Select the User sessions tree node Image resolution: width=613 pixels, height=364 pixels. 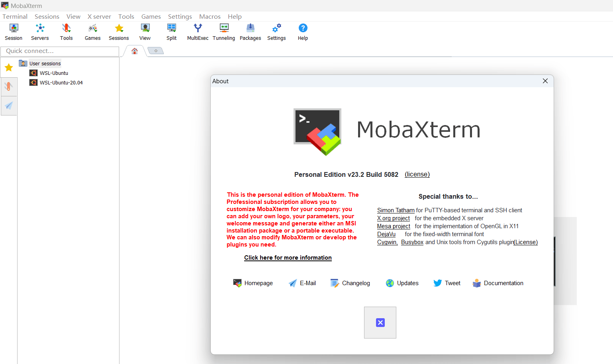(45, 63)
